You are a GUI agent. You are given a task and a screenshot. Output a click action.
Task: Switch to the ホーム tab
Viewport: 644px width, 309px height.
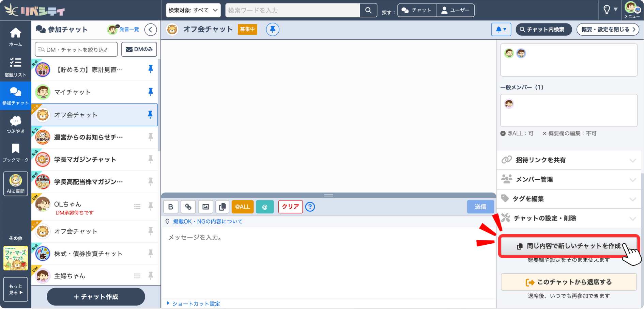[15, 36]
